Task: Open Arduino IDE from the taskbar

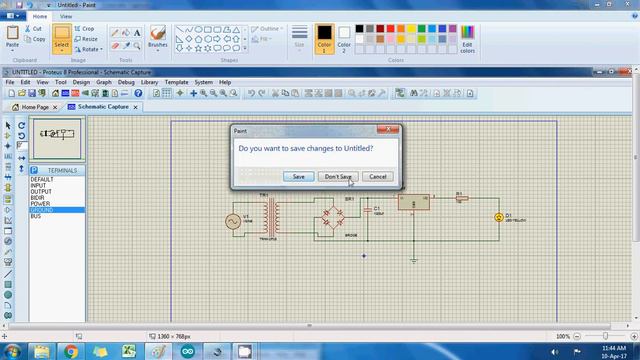Action: click(x=187, y=351)
